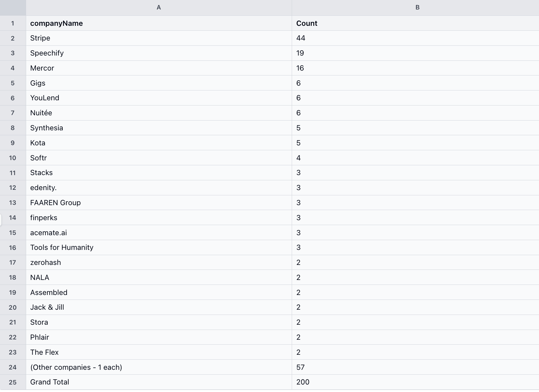
Task: Select the Nuitée cell
Action: (x=159, y=113)
